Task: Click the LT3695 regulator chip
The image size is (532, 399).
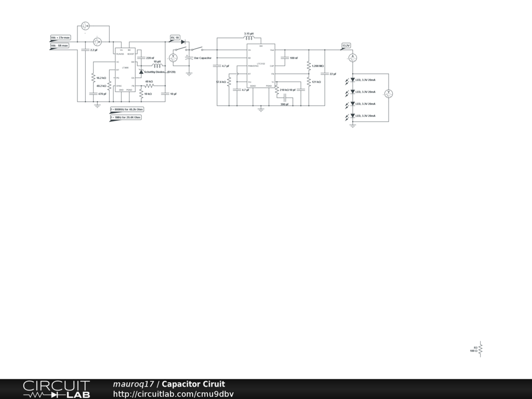Action: pos(125,70)
